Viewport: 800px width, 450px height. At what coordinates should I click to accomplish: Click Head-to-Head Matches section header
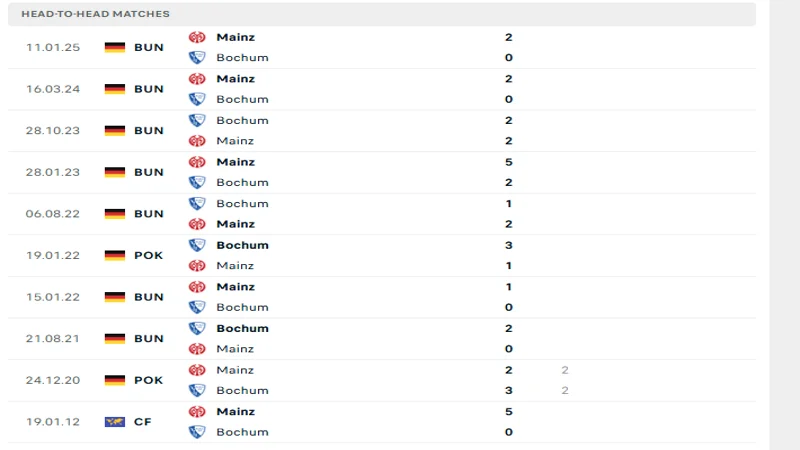tap(95, 14)
